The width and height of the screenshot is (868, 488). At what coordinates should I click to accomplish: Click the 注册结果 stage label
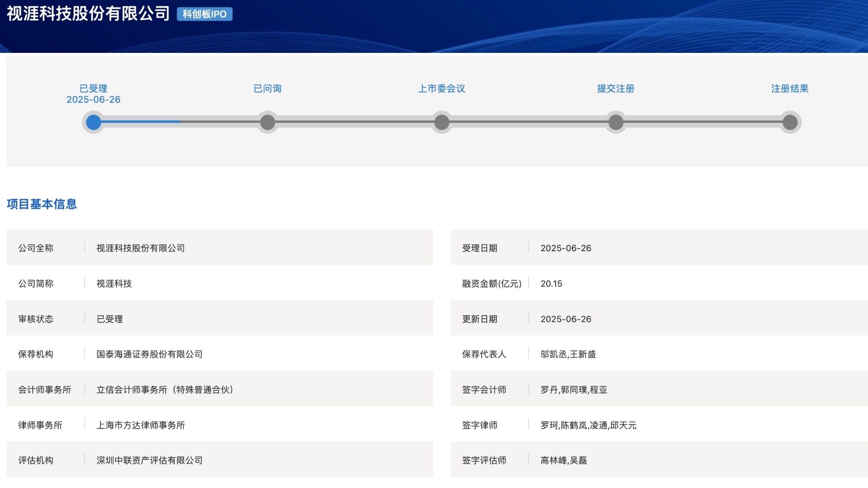click(790, 88)
